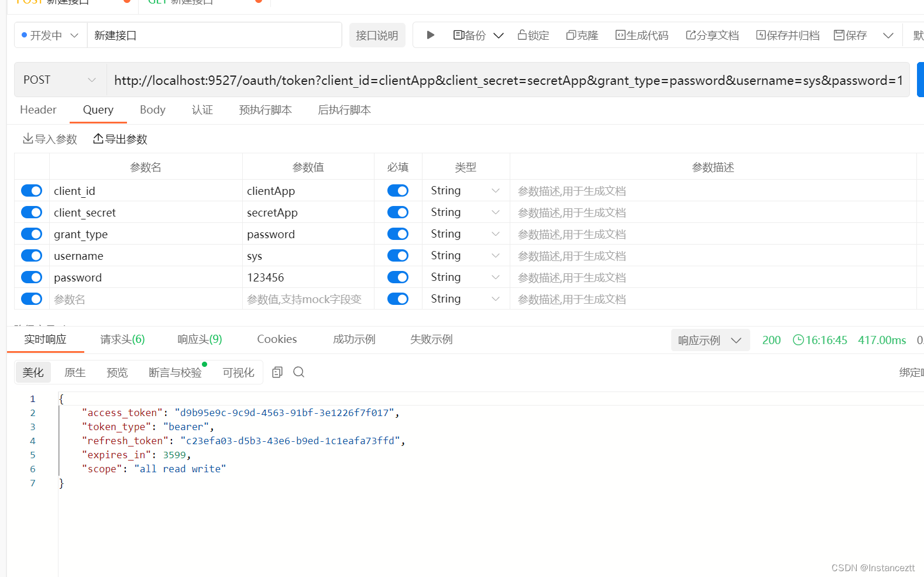Click save and archive (保存并归档)
The height and width of the screenshot is (577, 924).
pyautogui.click(x=788, y=35)
